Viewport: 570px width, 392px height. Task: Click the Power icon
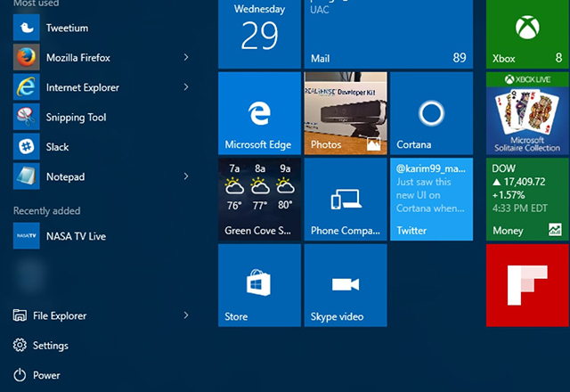20,375
